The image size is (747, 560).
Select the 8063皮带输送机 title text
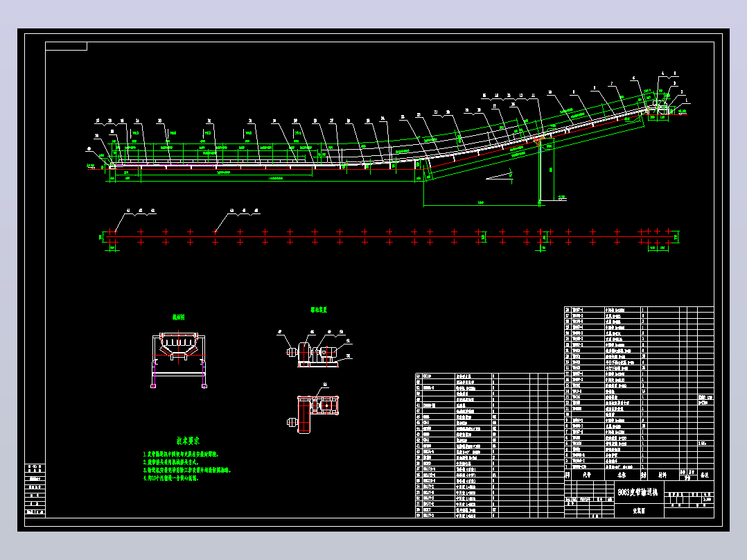[638, 492]
